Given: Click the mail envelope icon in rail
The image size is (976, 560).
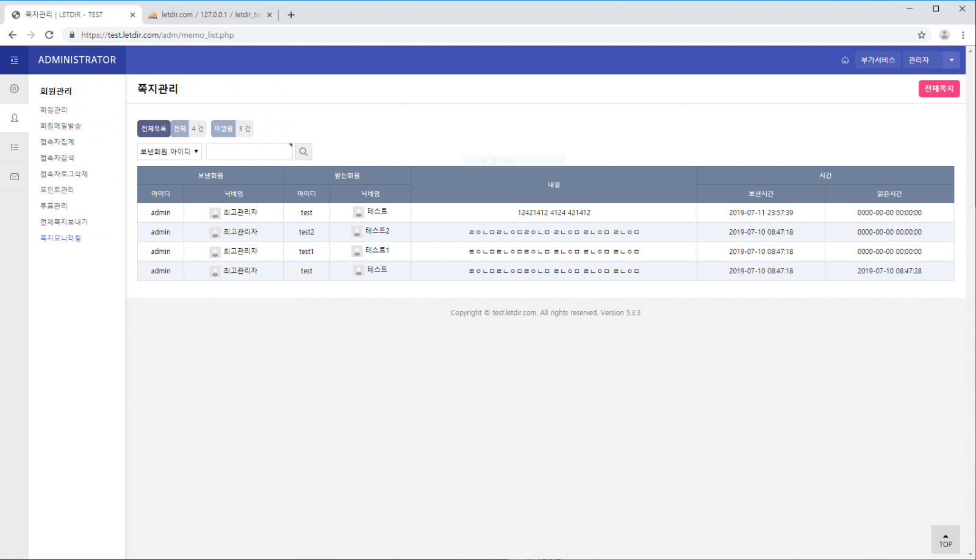Looking at the screenshot, I should pyautogui.click(x=14, y=176).
